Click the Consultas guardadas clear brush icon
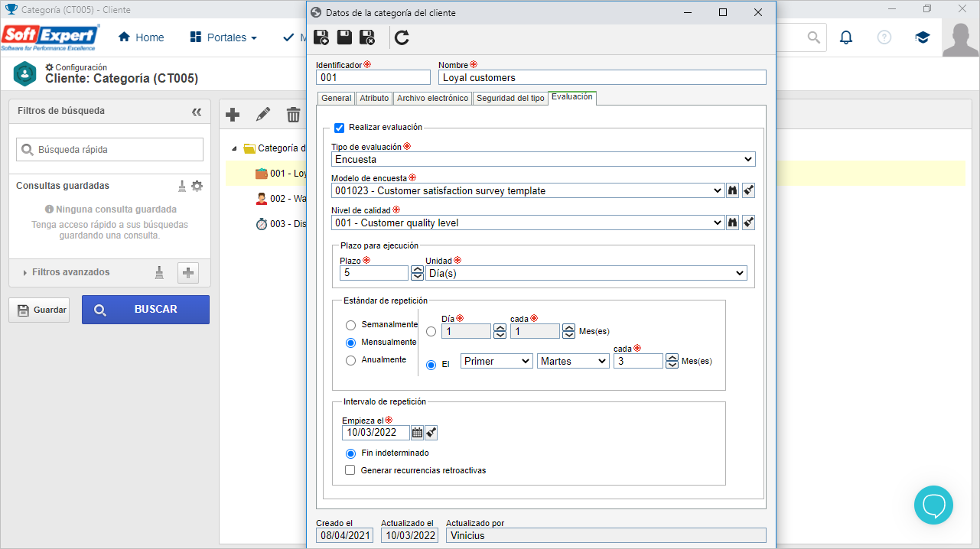This screenshot has height=549, width=980. (x=182, y=186)
